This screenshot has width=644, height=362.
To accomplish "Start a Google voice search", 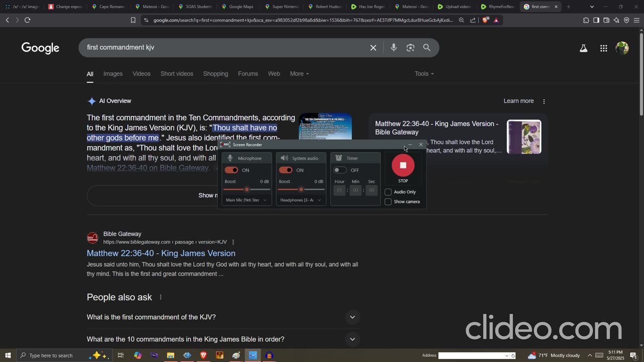I will (393, 47).
